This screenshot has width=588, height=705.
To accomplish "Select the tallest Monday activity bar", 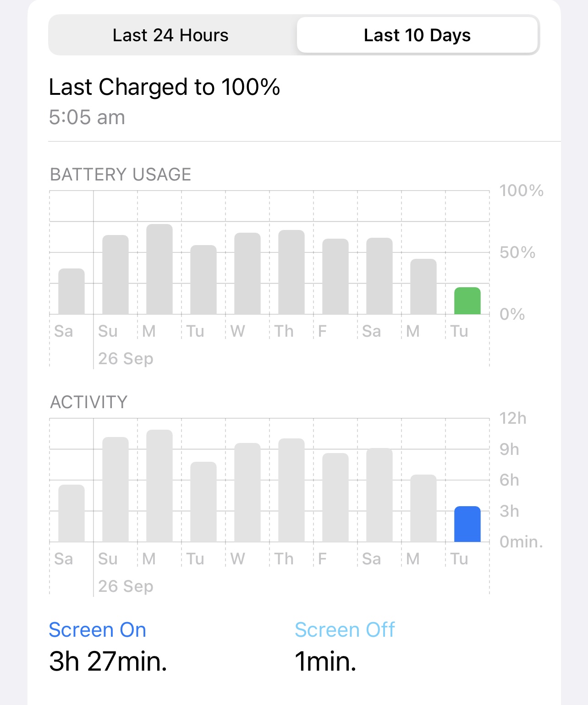I will tap(159, 486).
